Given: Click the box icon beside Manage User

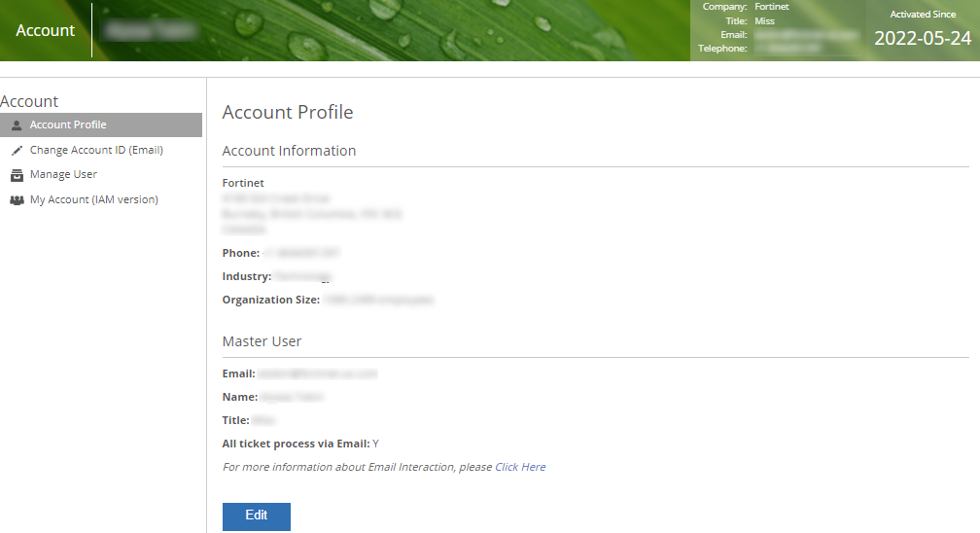Looking at the screenshot, I should tap(17, 175).
